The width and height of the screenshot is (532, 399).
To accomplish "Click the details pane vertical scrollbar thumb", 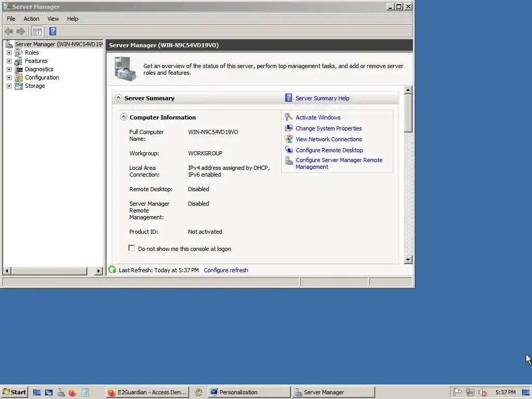I will [x=408, y=113].
